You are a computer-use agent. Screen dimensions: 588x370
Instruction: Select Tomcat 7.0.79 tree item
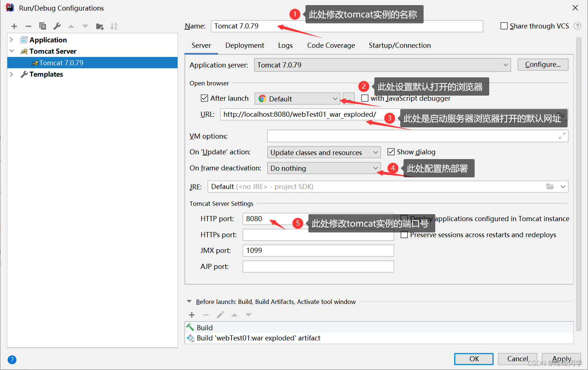[92, 63]
